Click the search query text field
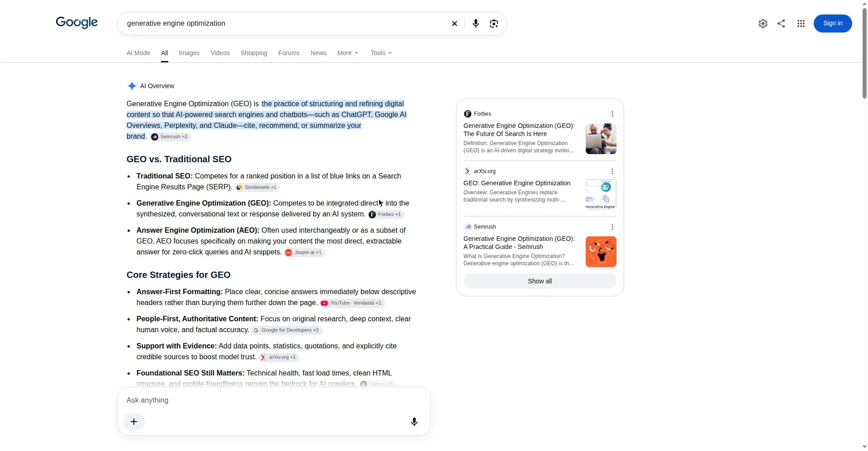 click(x=285, y=23)
